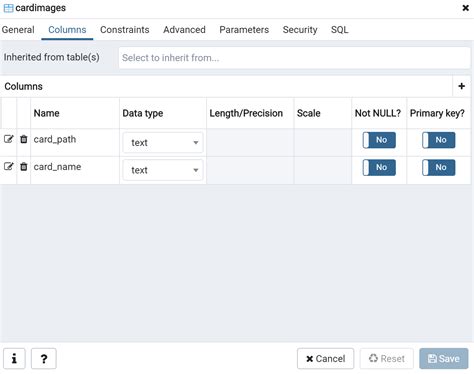
Task: Select the Columns tab
Action: tap(67, 30)
